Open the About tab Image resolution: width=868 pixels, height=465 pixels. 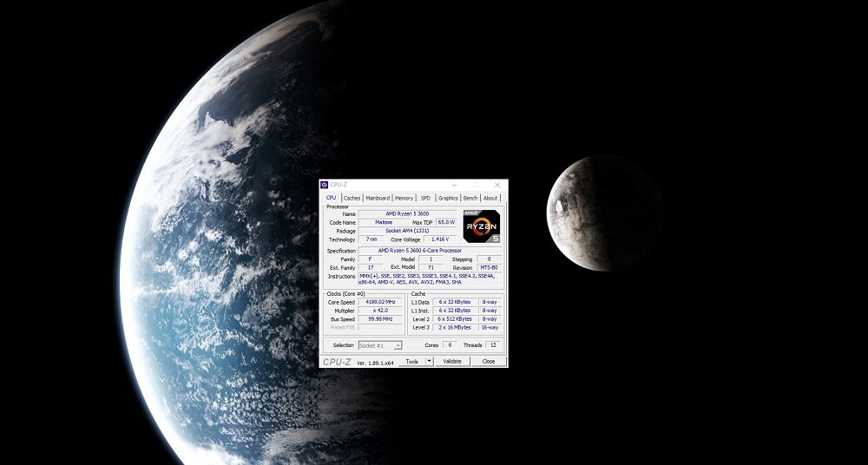pyautogui.click(x=490, y=198)
